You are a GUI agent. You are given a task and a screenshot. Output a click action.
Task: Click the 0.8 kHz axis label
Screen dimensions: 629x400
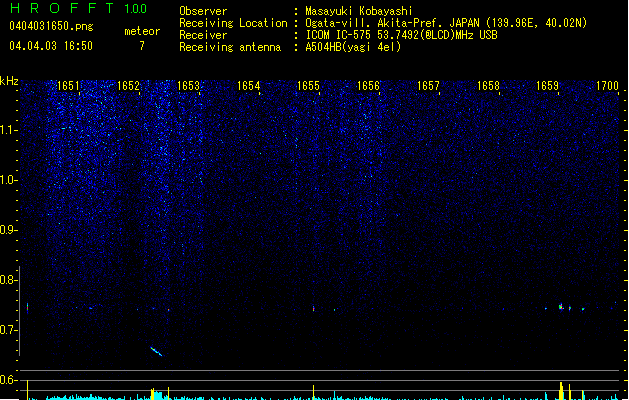pyautogui.click(x=8, y=280)
